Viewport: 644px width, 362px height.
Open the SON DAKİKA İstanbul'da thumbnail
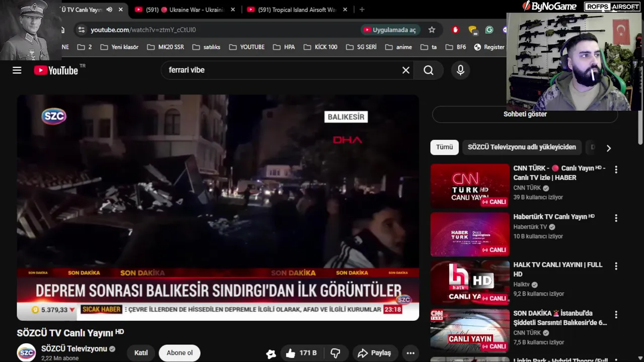point(470,331)
